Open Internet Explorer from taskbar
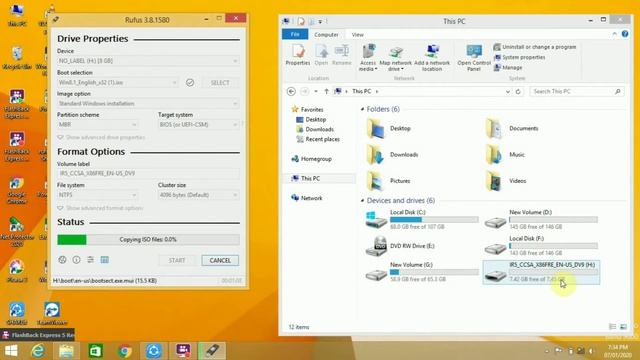The width and height of the screenshot is (640, 360). (38, 351)
